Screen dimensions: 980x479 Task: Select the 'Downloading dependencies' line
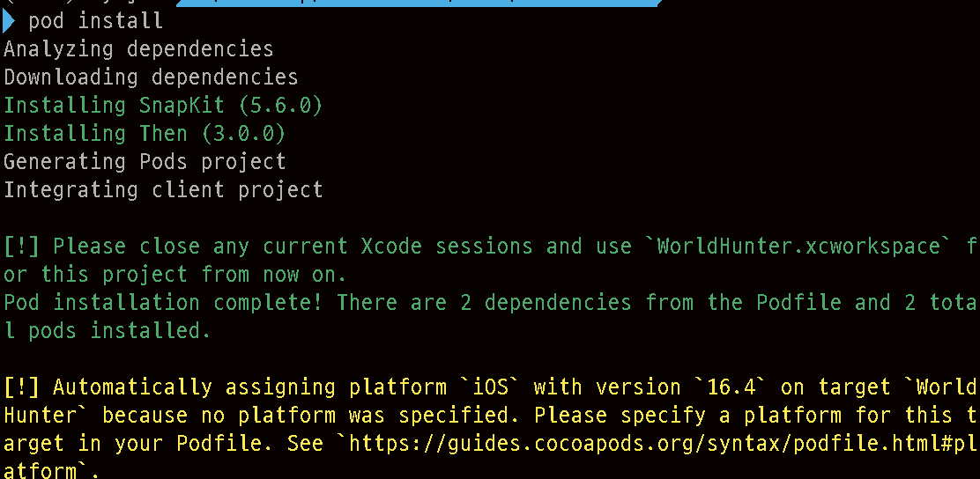(151, 77)
